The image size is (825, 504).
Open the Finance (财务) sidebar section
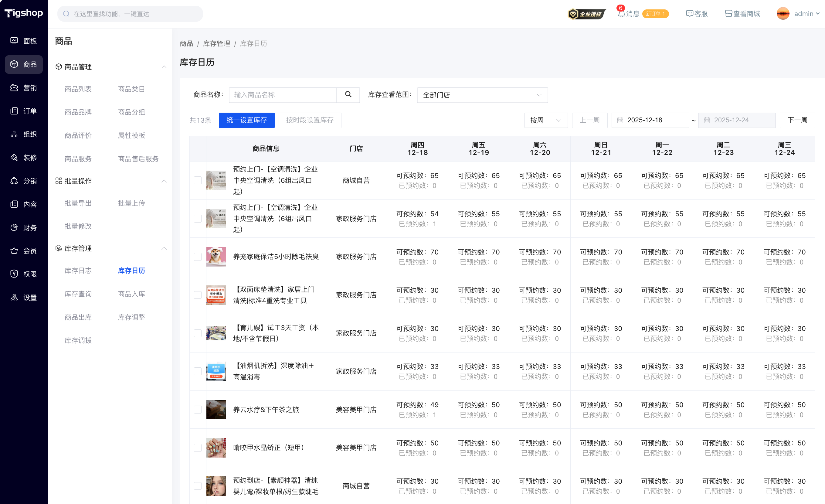(23, 228)
